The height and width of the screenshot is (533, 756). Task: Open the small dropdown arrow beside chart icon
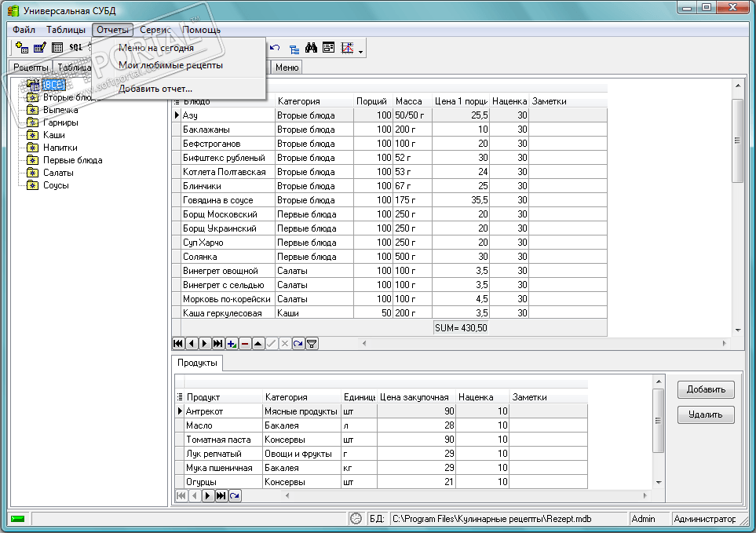pyautogui.click(x=360, y=51)
